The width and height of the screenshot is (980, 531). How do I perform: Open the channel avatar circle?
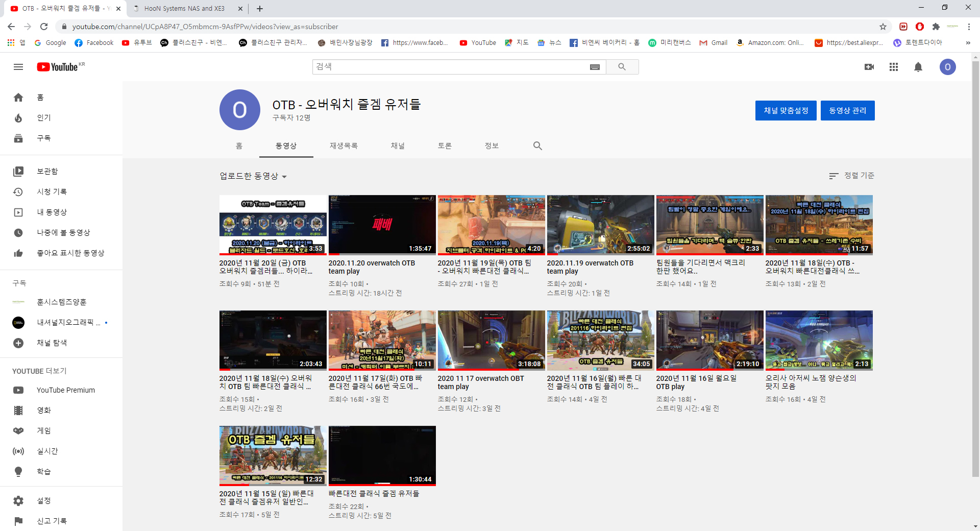point(240,110)
